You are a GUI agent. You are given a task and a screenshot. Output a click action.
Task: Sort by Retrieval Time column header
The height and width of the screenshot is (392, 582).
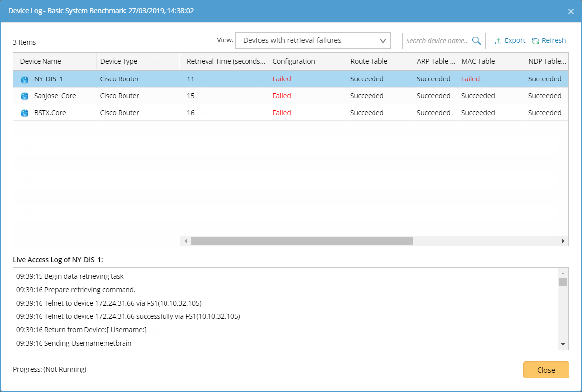(x=226, y=61)
